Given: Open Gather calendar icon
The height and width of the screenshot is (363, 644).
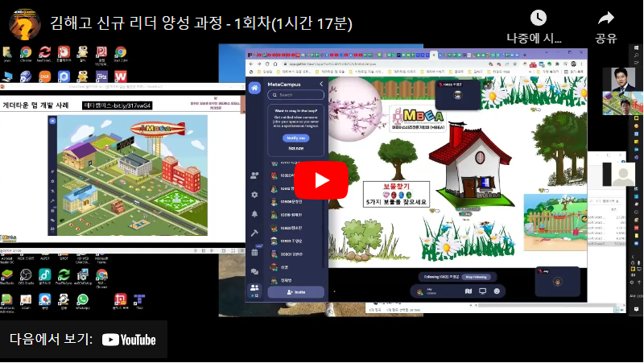Looking at the screenshot, I should pos(254,252).
